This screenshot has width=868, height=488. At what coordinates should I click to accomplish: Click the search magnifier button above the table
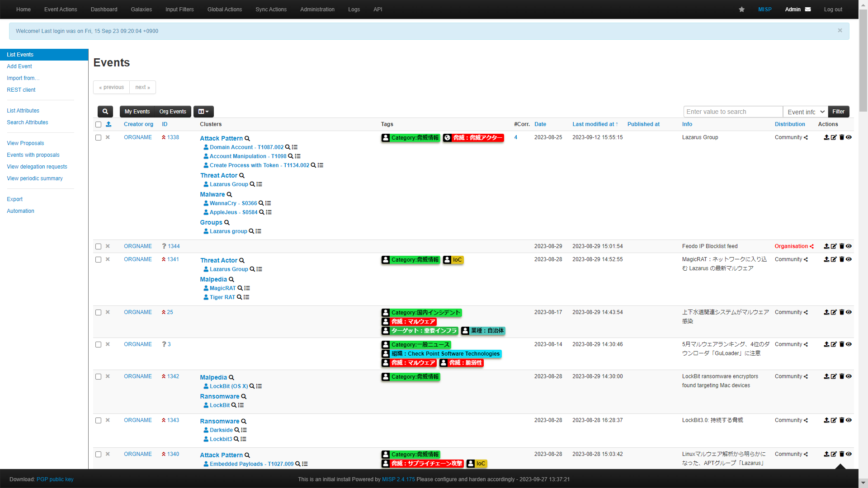(x=105, y=112)
